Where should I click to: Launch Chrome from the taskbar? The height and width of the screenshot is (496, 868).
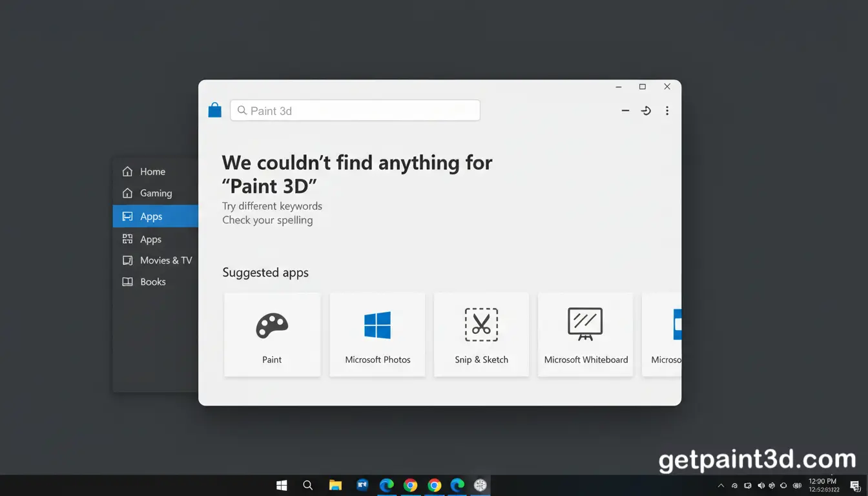(x=410, y=485)
